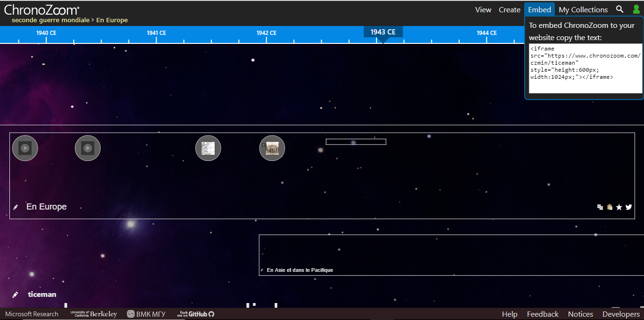Viewport: 644px width, 320px height.
Task: Paste from clipboard into En Europe timeline
Action: (x=610, y=207)
